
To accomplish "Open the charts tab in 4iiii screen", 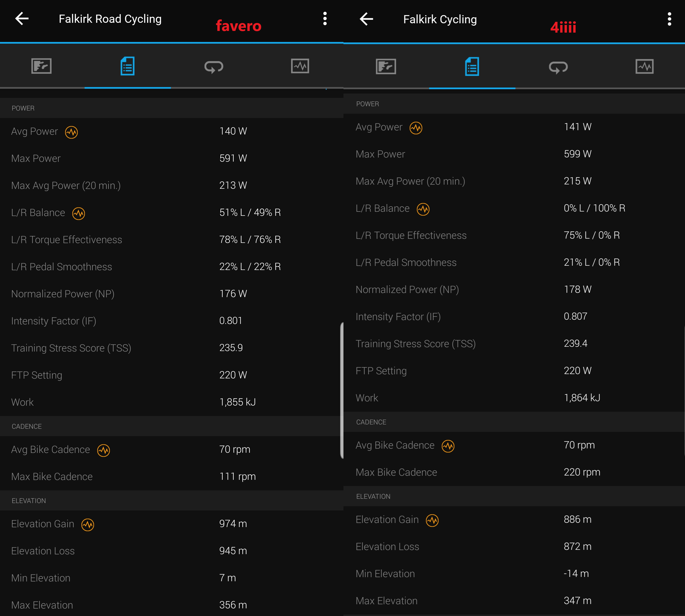I will tap(644, 66).
